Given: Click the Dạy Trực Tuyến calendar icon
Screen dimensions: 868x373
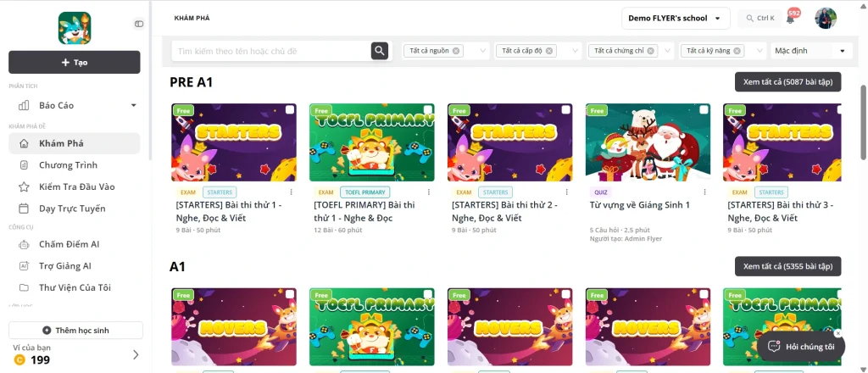Looking at the screenshot, I should coord(24,209).
